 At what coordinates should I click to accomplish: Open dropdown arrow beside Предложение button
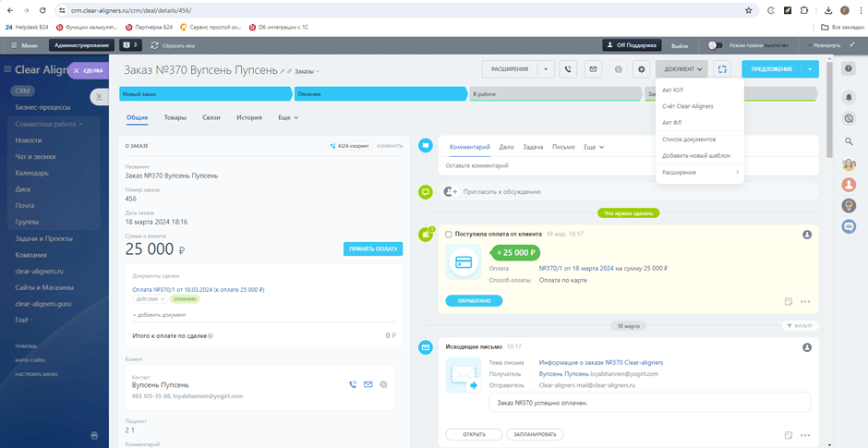(810, 69)
